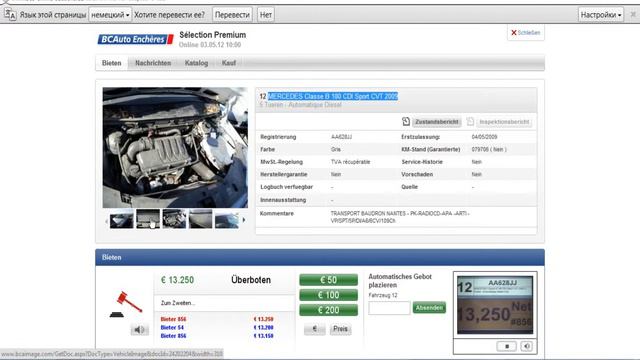
Task: Bid an extra € 200
Action: click(329, 310)
